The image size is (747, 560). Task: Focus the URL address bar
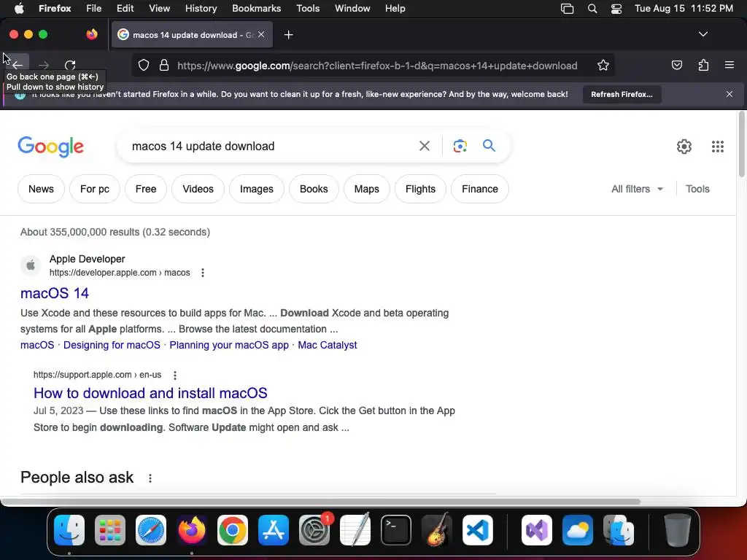pos(376,66)
